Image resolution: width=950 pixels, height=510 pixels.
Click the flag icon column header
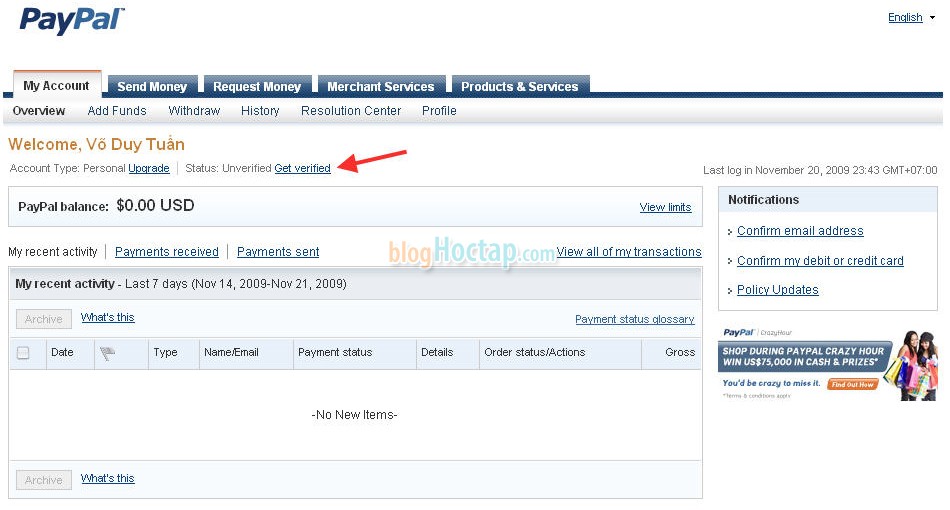click(x=107, y=353)
